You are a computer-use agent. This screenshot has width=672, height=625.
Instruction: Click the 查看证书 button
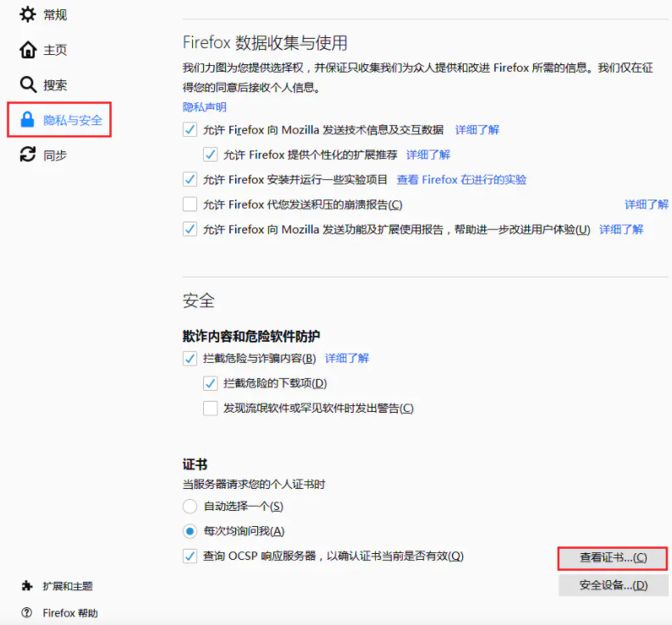click(x=613, y=558)
